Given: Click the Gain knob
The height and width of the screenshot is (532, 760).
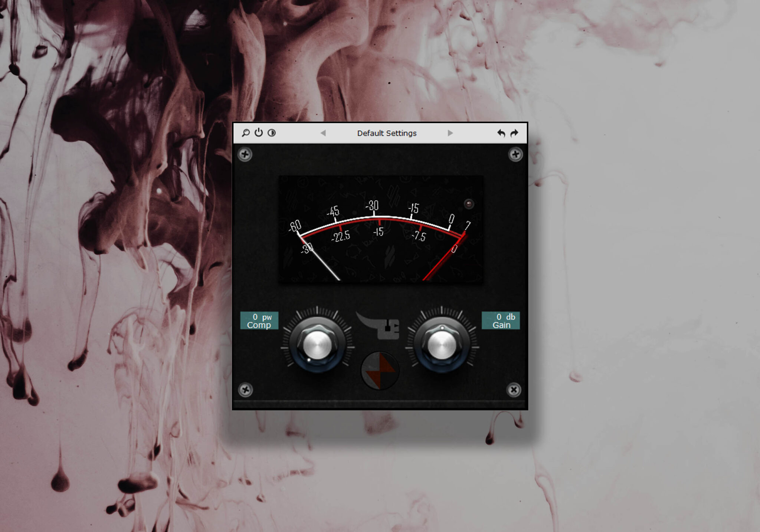Looking at the screenshot, I should pos(442,345).
